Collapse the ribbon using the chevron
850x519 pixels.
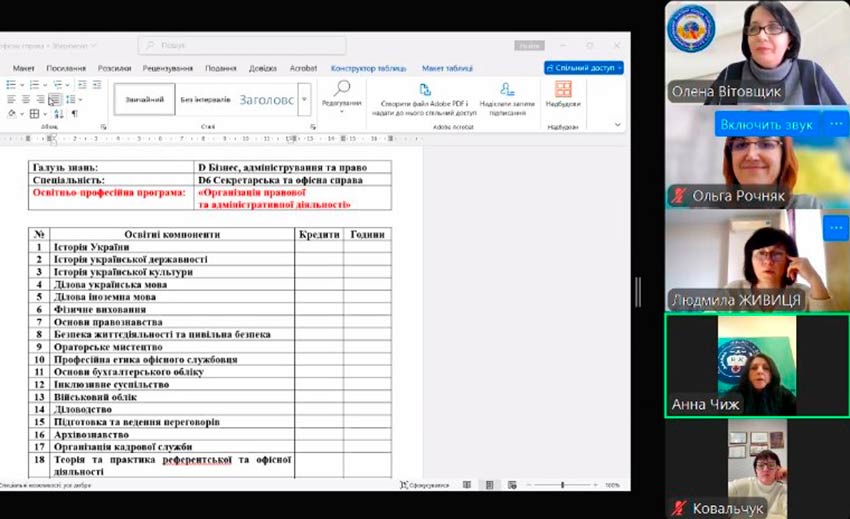click(x=618, y=125)
